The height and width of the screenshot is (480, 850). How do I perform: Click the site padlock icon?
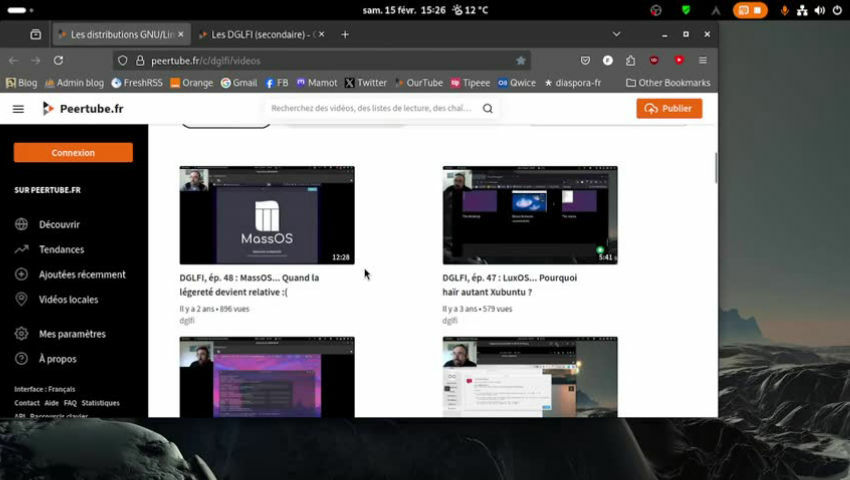coord(140,61)
